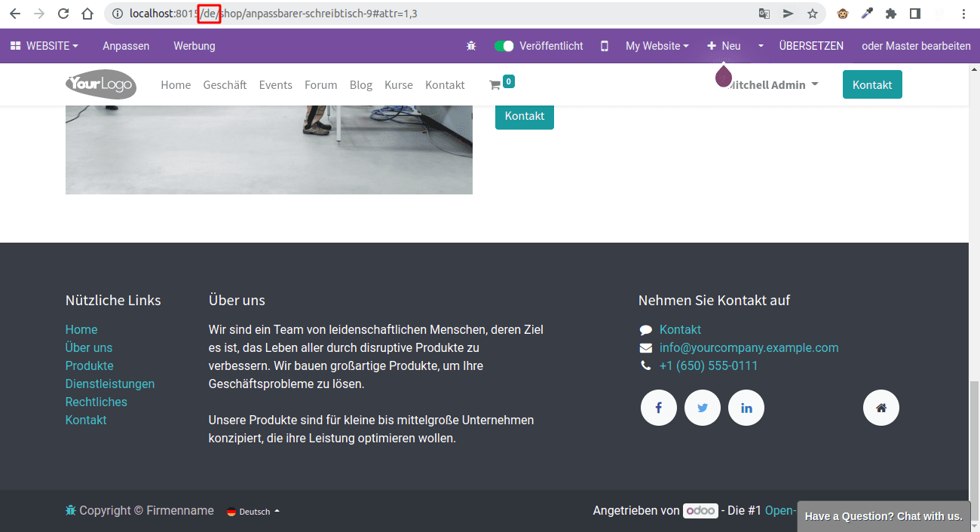Click the browser address bar URL
This screenshot has height=532, width=980.
pos(274,14)
